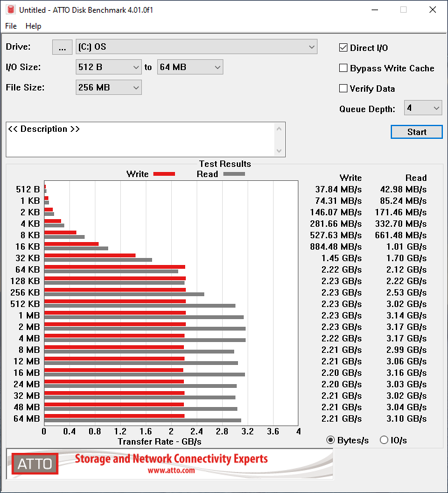Click the Read column header in results
The width and height of the screenshot is (448, 493).
click(416, 178)
